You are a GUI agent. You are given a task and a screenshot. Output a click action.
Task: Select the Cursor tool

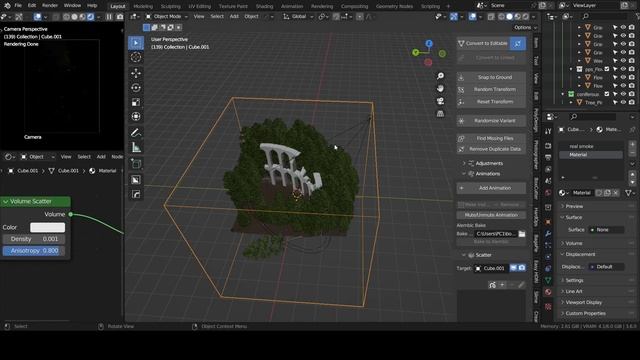point(136,57)
